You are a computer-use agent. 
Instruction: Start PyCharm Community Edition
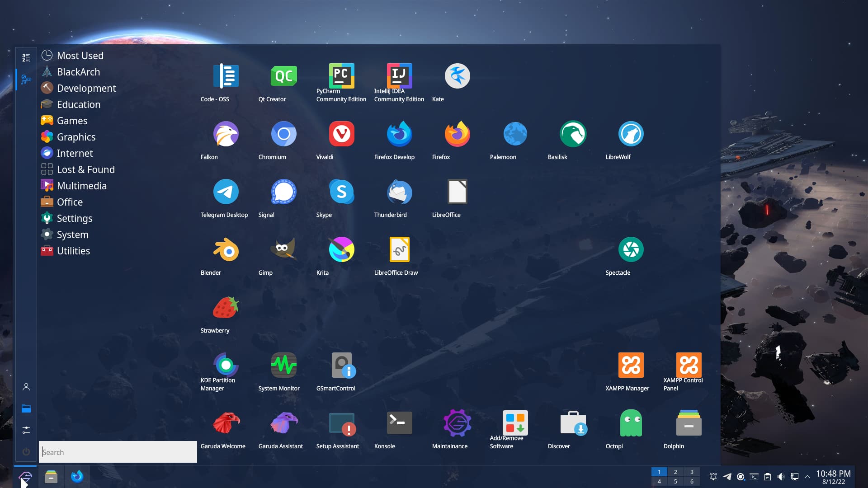point(341,76)
